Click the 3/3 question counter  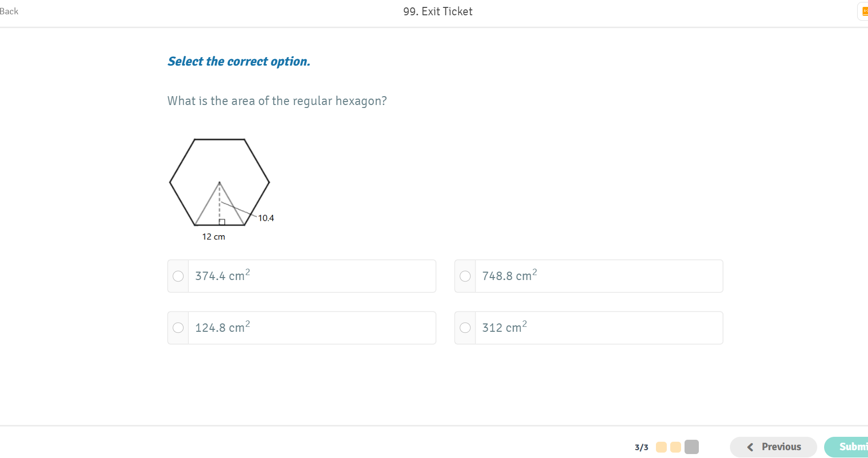pyautogui.click(x=641, y=448)
